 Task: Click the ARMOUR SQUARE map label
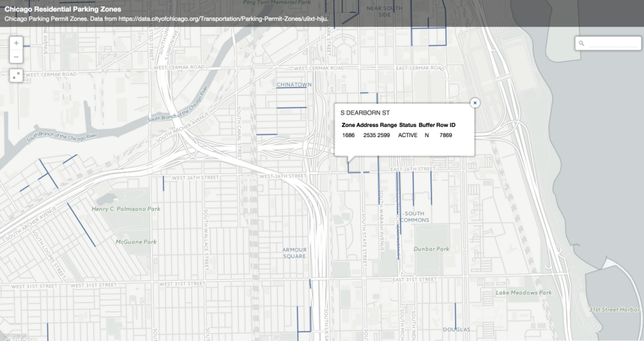(x=294, y=253)
